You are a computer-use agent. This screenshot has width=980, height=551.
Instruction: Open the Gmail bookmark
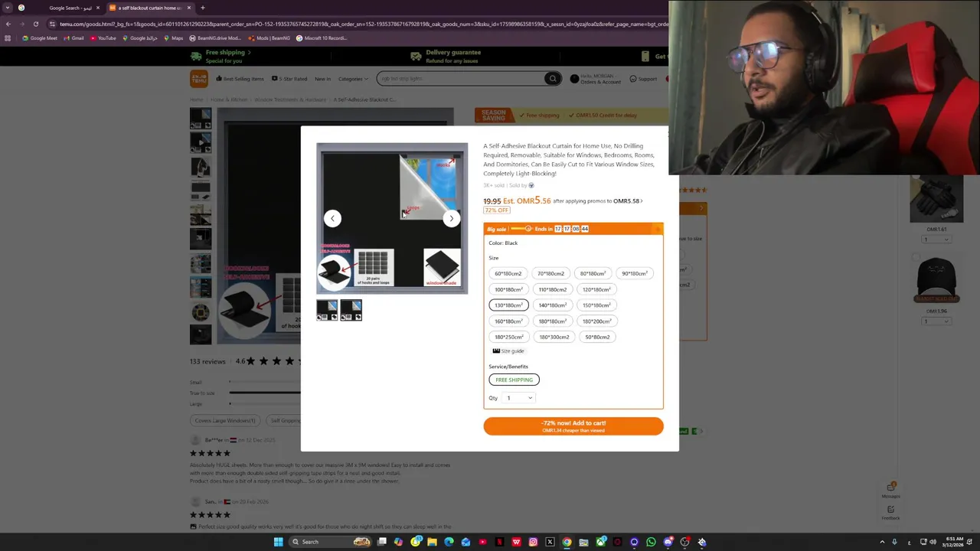(x=74, y=38)
